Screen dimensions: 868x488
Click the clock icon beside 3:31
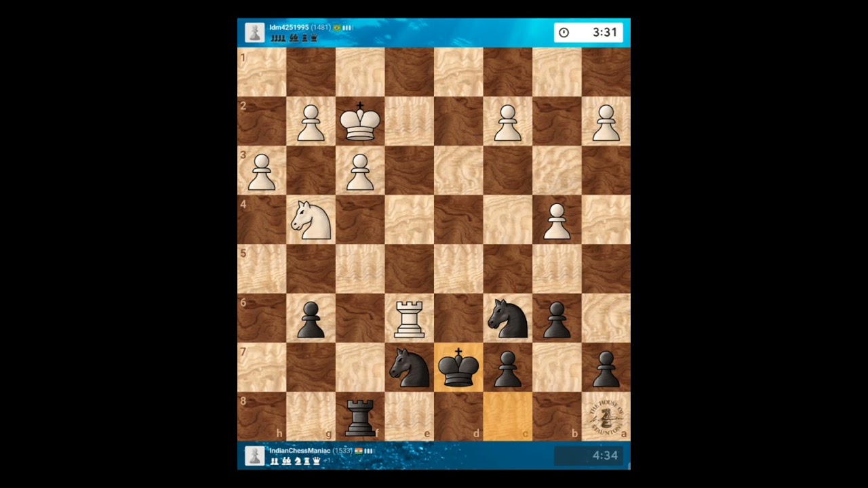pyautogui.click(x=564, y=33)
